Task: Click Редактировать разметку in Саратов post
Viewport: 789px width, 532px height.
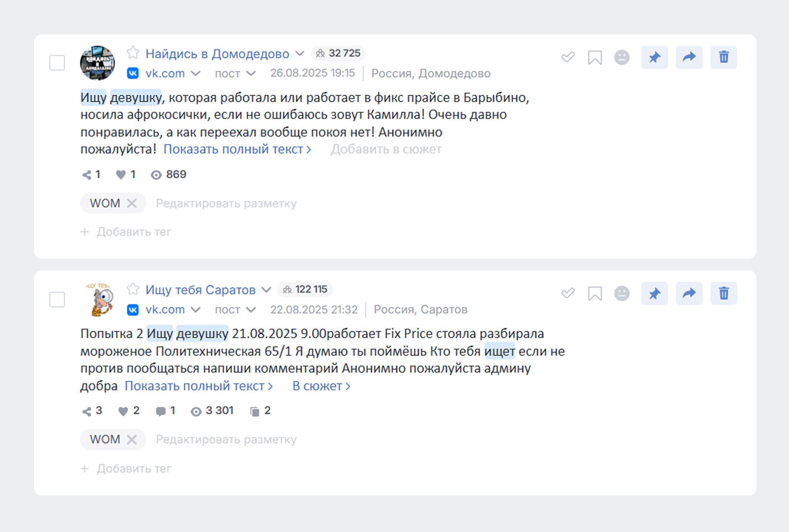Action: pos(226,439)
